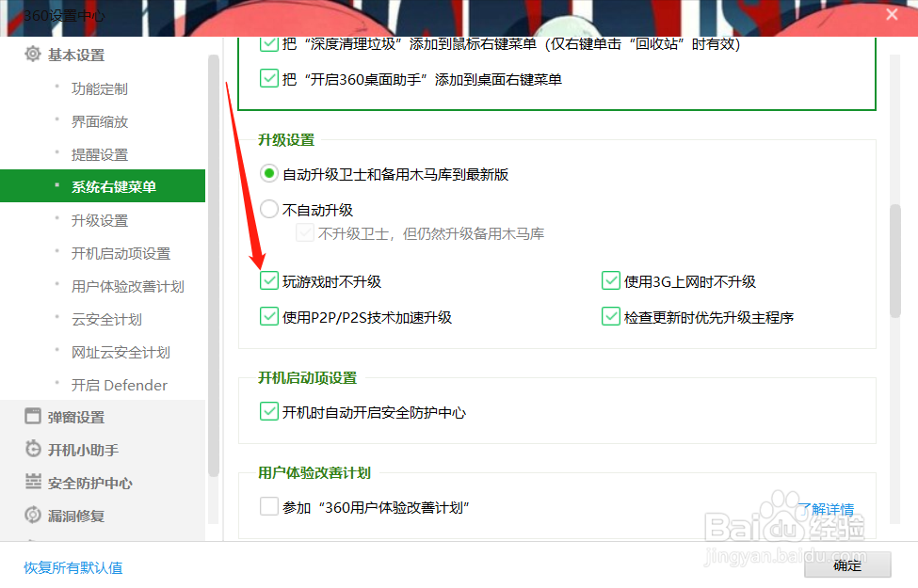Click 确定 button
This screenshot has height=588, width=918.
(x=847, y=565)
